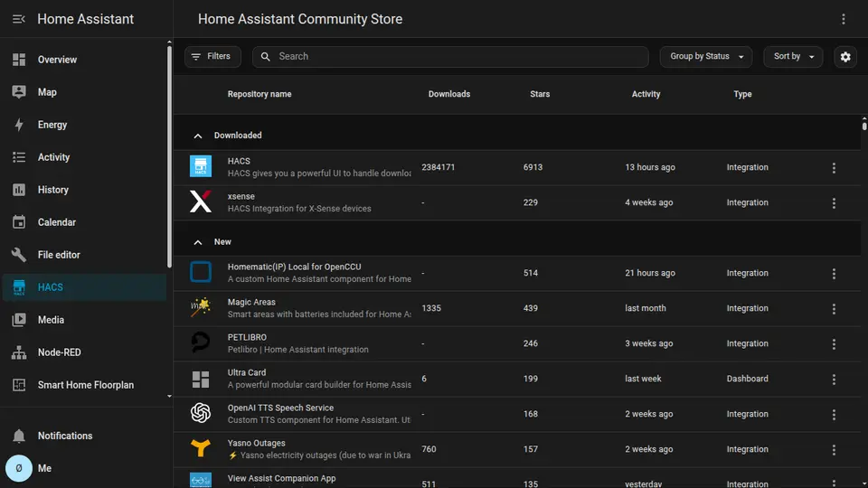Click the repository list scrollbar thumb
The width and height of the screenshot is (868, 488).
[x=864, y=127]
